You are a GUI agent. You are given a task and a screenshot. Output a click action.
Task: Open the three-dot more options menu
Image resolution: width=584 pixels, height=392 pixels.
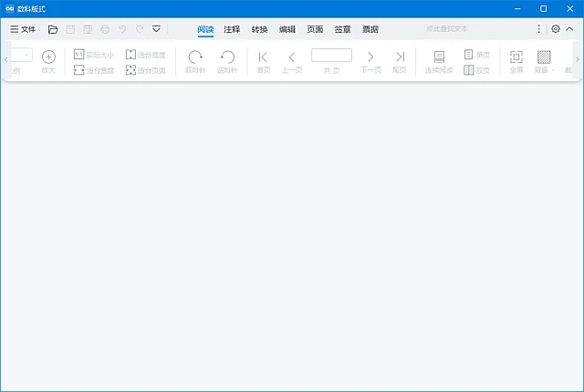click(x=538, y=29)
